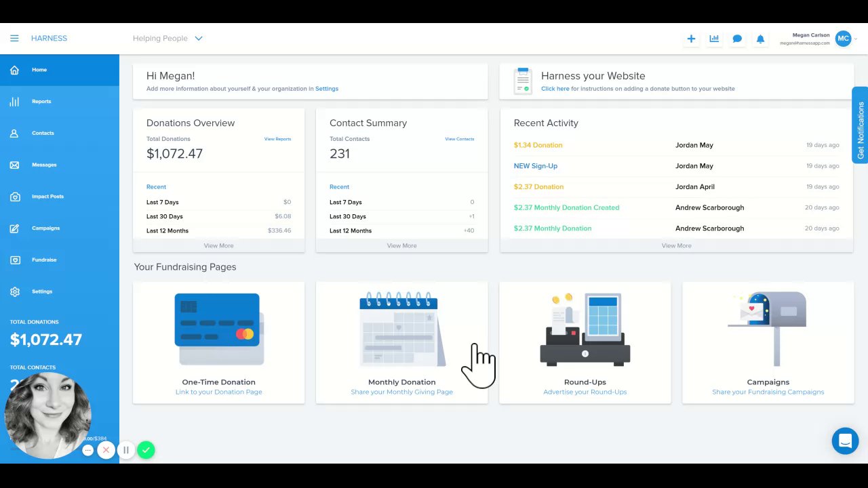The image size is (868, 488).
Task: Open the Settings gear icon in sidebar
Action: [14, 291]
